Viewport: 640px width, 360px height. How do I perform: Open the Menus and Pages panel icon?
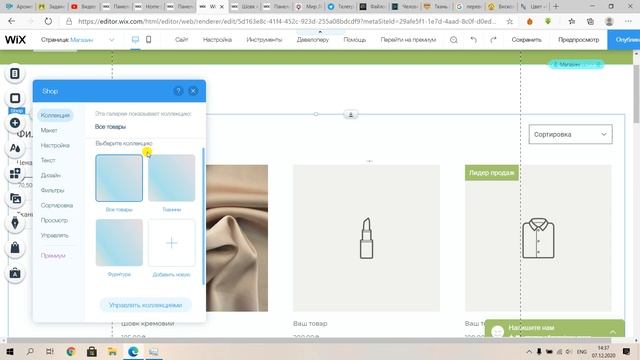(15, 73)
